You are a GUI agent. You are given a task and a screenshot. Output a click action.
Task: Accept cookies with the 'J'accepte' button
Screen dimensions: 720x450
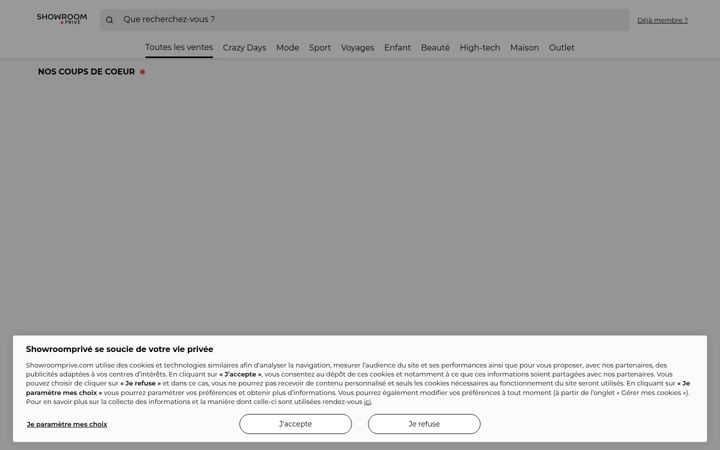295,424
